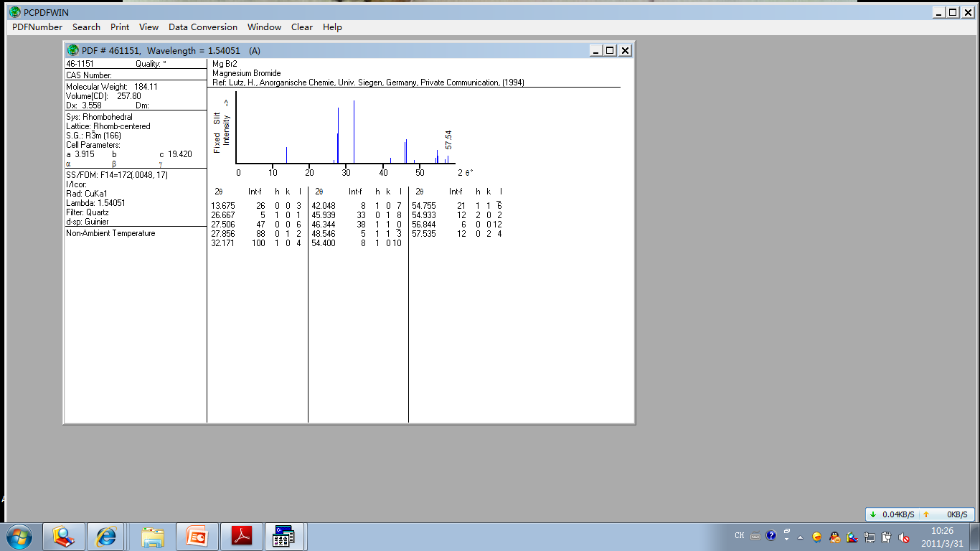Click the 2θ value 27.506

click(x=222, y=225)
